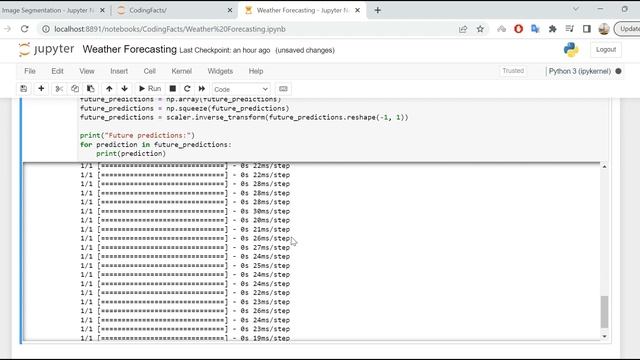
Task: Switch to the Image Segmentation tab
Action: click(49, 10)
